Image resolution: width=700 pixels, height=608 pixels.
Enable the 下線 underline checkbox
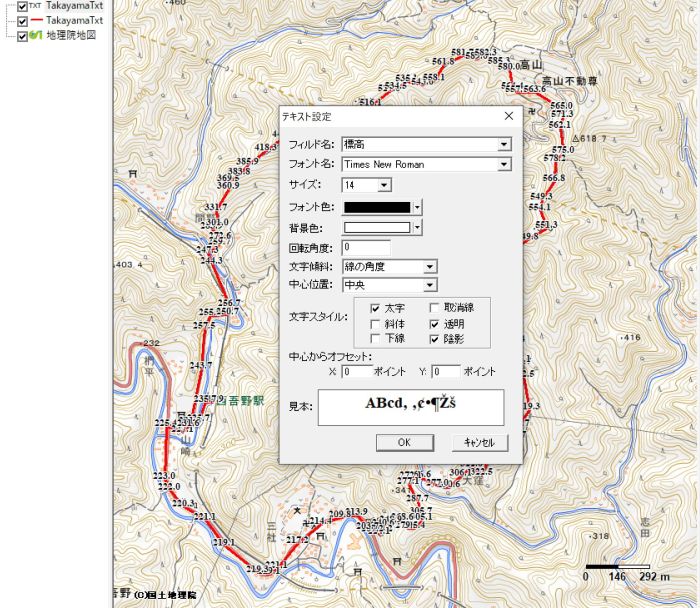coord(376,339)
